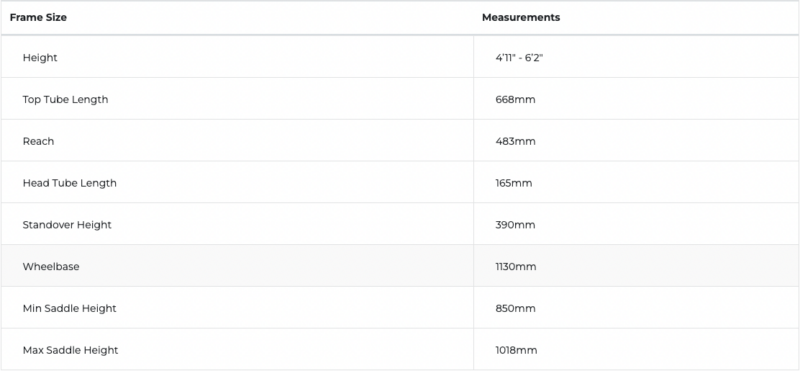
Task: Click the 483mm reach value
Action: pos(515,141)
